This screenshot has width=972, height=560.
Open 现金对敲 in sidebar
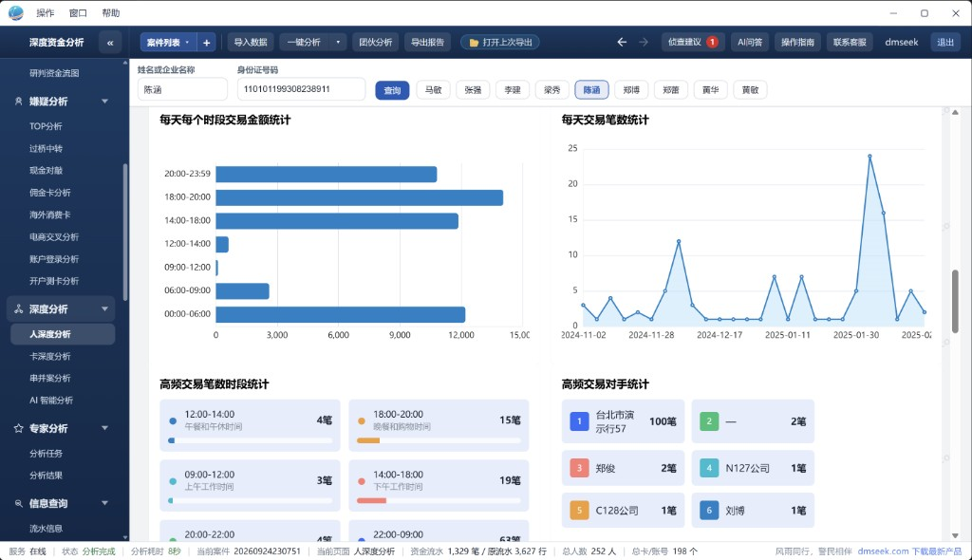tap(46, 171)
